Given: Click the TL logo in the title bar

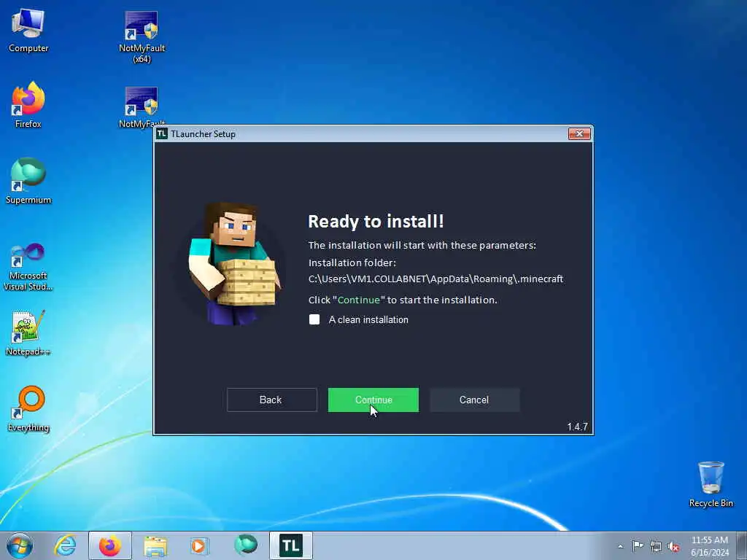Looking at the screenshot, I should click(162, 134).
